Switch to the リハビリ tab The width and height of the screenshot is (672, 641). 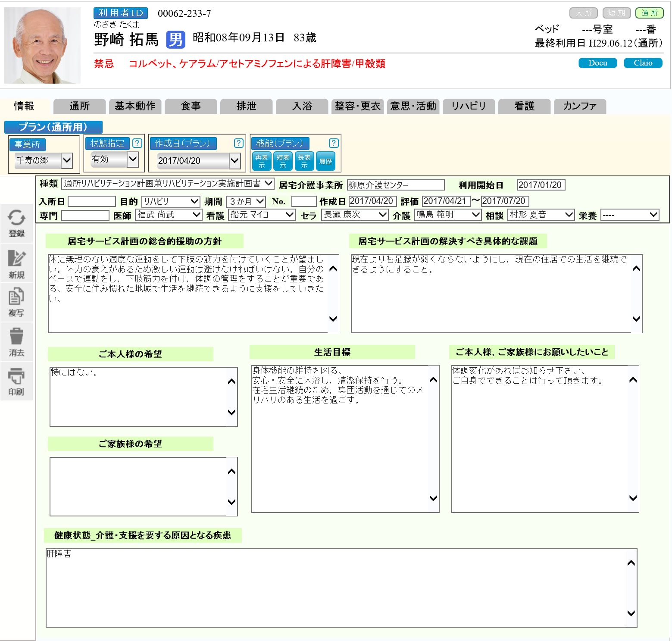469,106
